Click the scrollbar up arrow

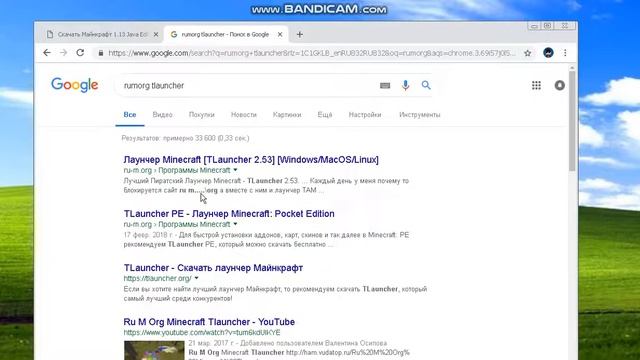(x=572, y=68)
